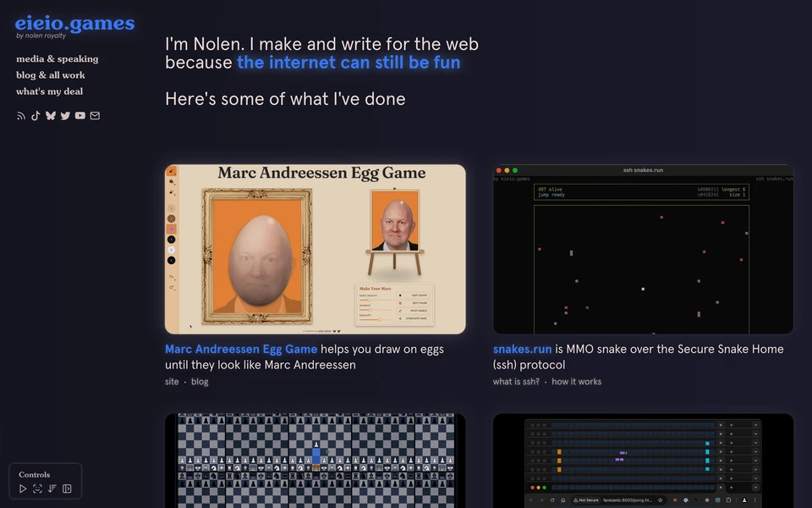The width and height of the screenshot is (812, 508).
Task: Open the TikTok profile icon
Action: tap(36, 116)
